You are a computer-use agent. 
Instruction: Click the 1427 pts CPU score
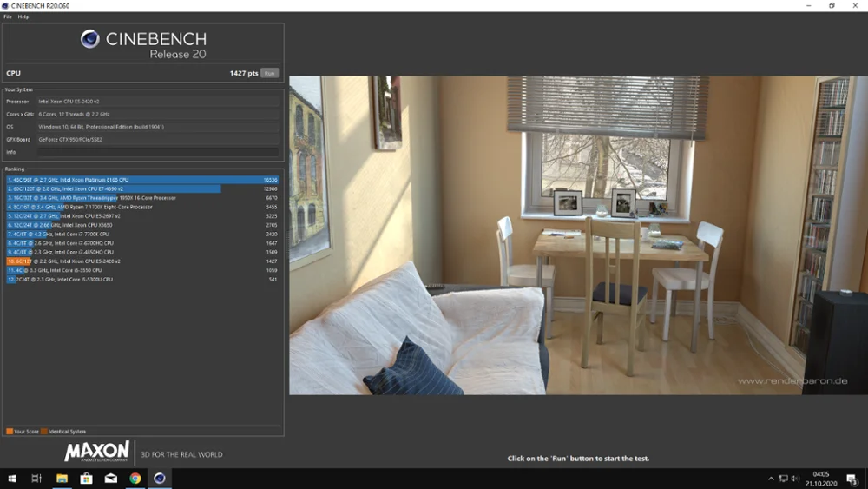point(244,73)
